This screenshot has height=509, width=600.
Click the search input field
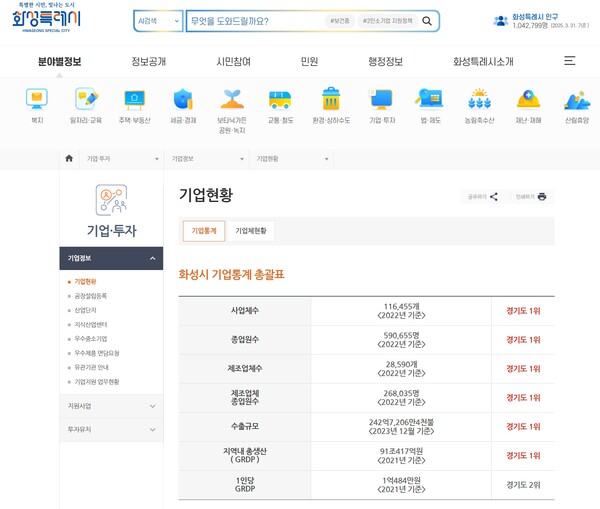[255, 21]
